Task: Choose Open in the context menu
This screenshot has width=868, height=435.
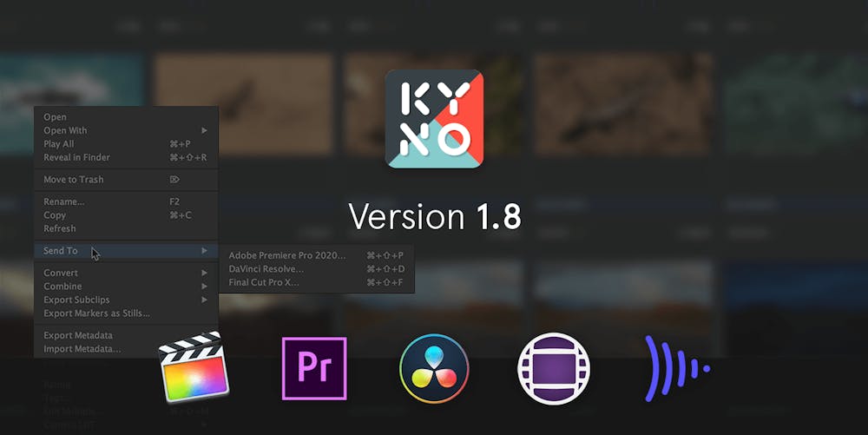Action: click(126, 116)
